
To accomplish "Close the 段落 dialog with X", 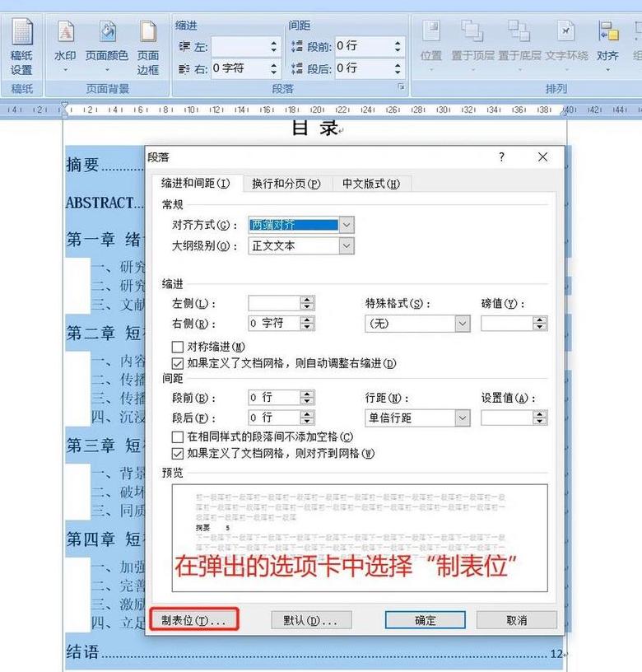I will click(542, 156).
